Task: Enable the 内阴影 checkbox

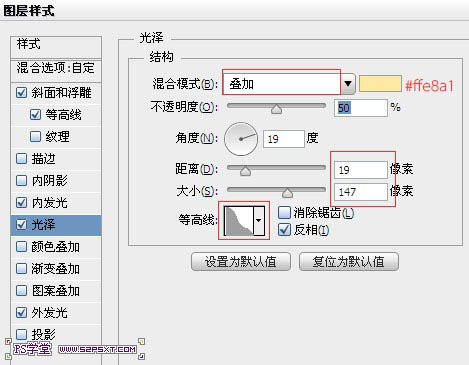Action: pyautogui.click(x=22, y=181)
